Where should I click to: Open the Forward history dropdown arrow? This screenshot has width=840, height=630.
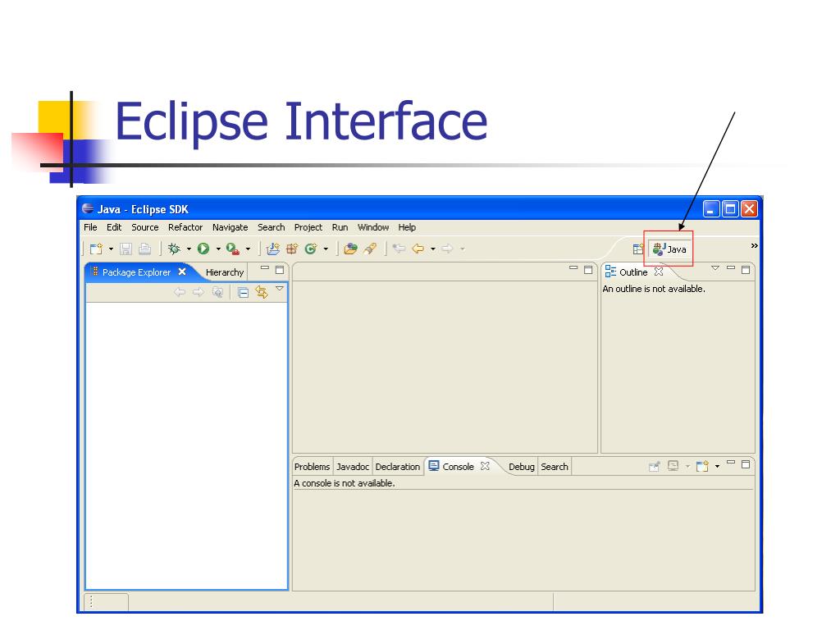click(463, 249)
